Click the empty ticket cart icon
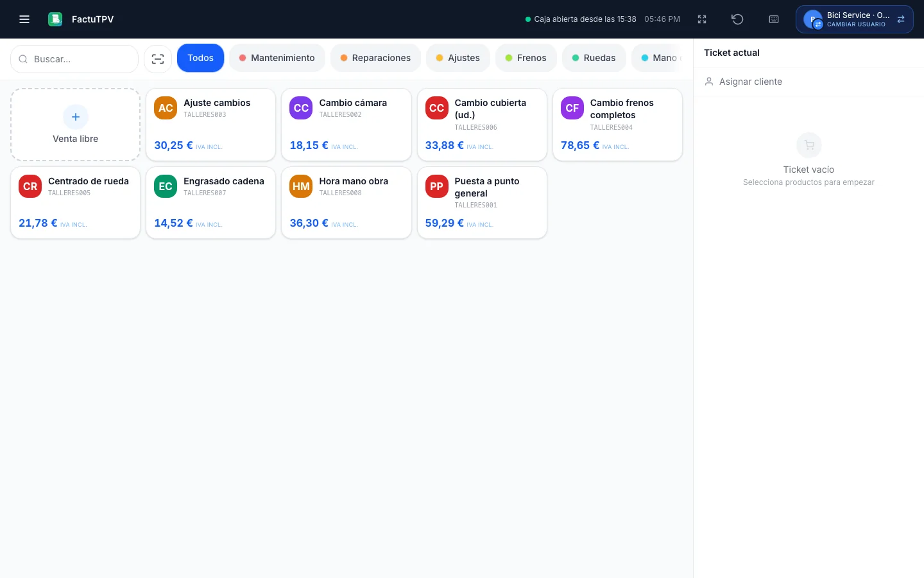Screen dimensions: 924x578 pos(809,145)
